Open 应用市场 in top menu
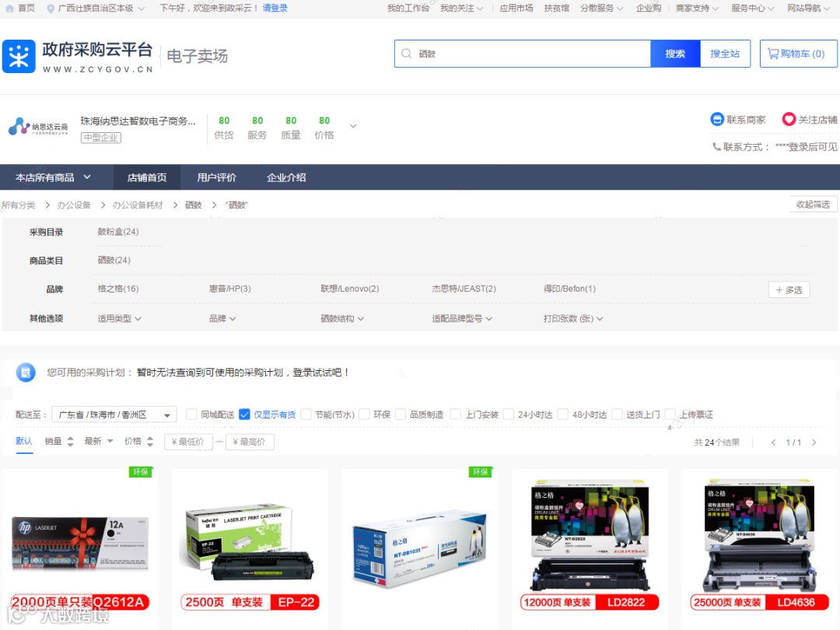840x630 pixels. point(516,9)
